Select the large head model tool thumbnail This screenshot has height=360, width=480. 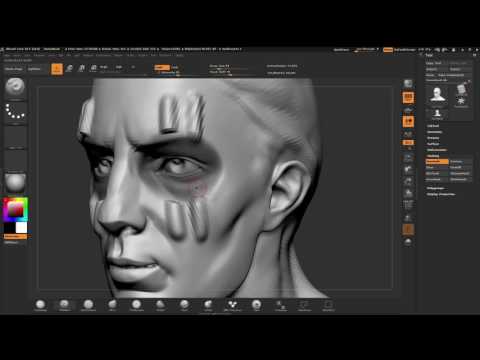tap(438, 95)
